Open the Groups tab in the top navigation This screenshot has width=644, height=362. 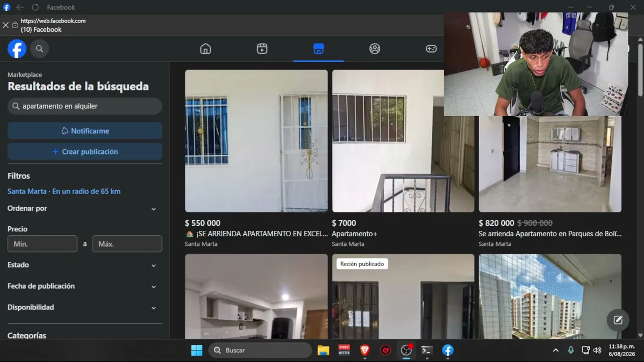click(375, 49)
